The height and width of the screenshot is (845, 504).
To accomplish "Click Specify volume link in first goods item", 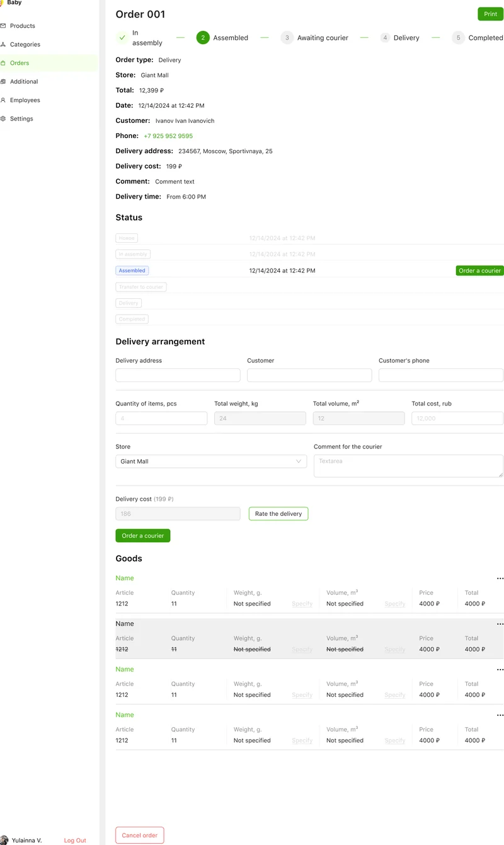I will click(x=395, y=604).
